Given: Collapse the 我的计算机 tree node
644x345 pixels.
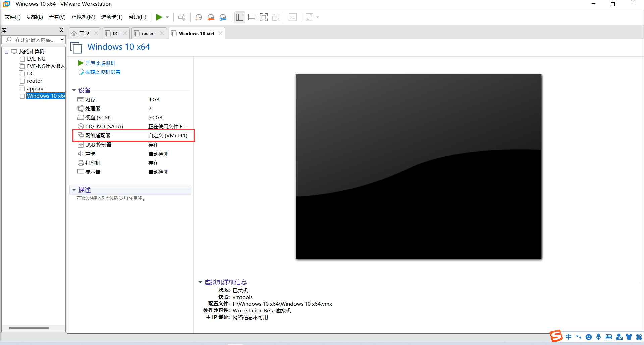Looking at the screenshot, I should coord(6,52).
